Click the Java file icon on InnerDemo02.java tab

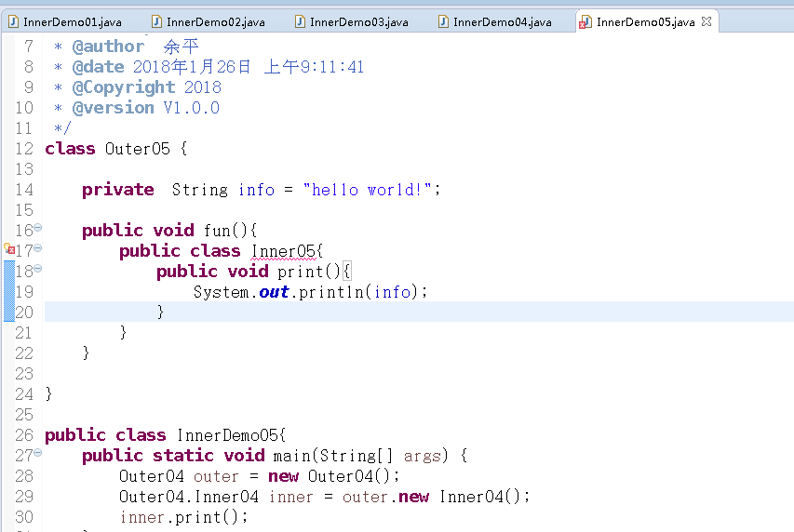click(157, 21)
